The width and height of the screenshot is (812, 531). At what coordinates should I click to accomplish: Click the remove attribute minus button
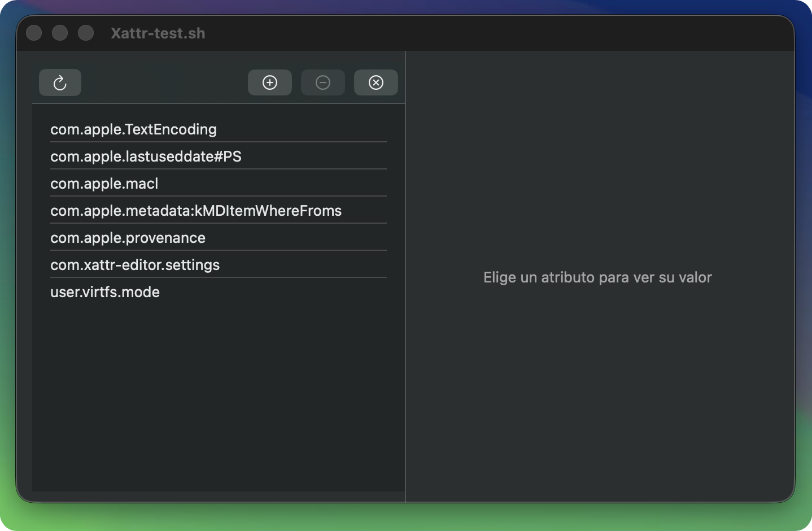pyautogui.click(x=322, y=83)
